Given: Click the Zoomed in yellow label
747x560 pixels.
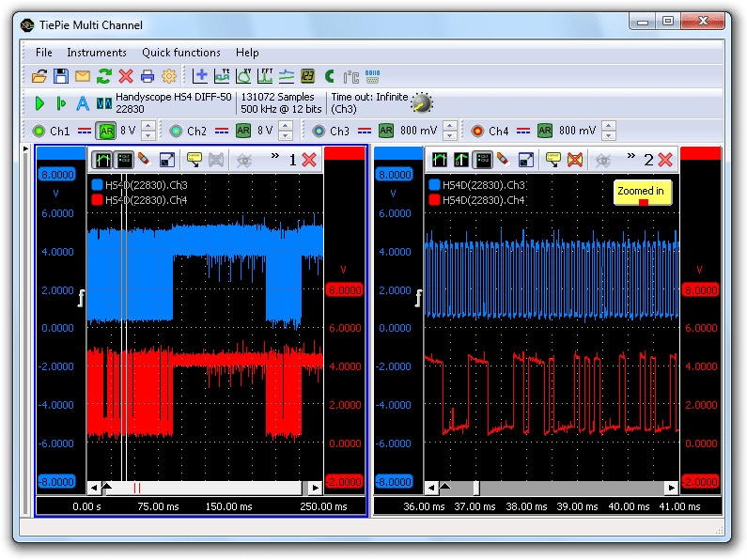Looking at the screenshot, I should (x=642, y=192).
